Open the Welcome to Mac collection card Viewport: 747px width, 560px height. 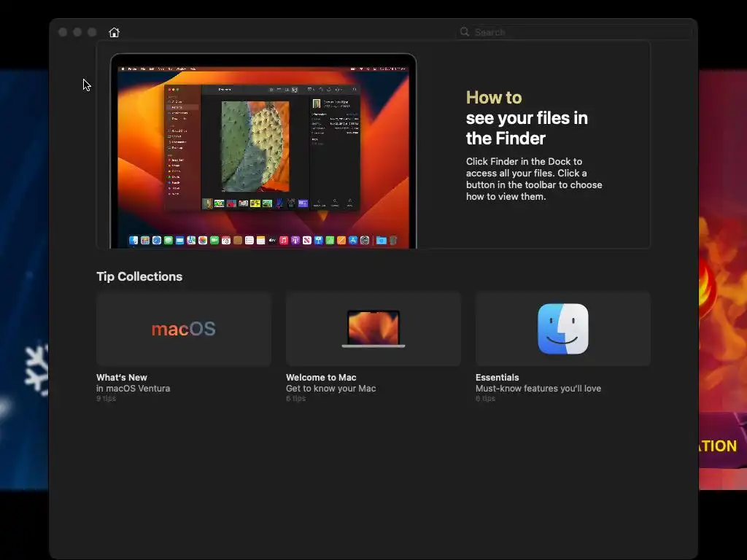pos(373,329)
